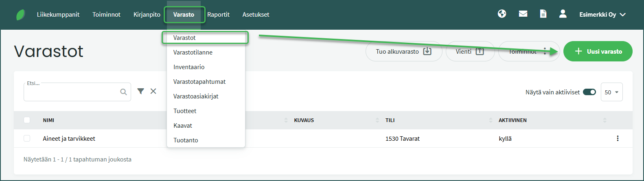
Task: Click the Uusi varasto button
Action: coord(598,51)
